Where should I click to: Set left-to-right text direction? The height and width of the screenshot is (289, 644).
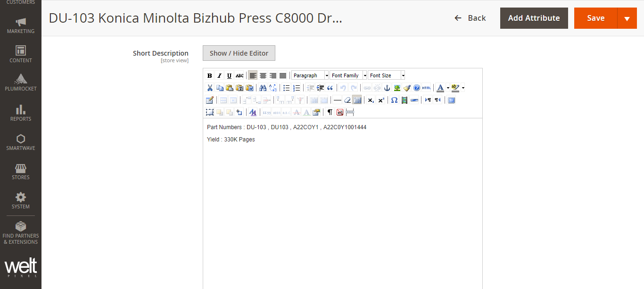pyautogui.click(x=428, y=100)
